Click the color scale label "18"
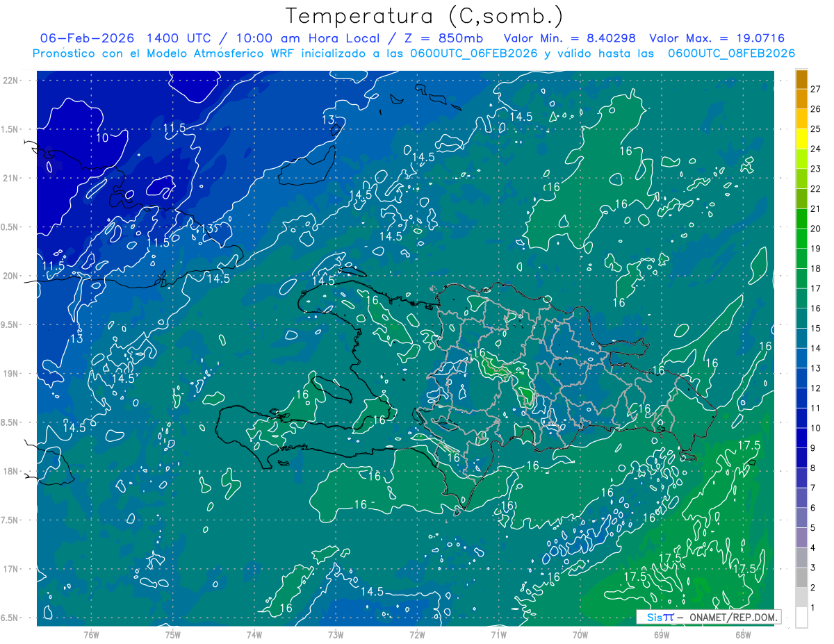Screen dimensions: 834x644 click(x=816, y=269)
